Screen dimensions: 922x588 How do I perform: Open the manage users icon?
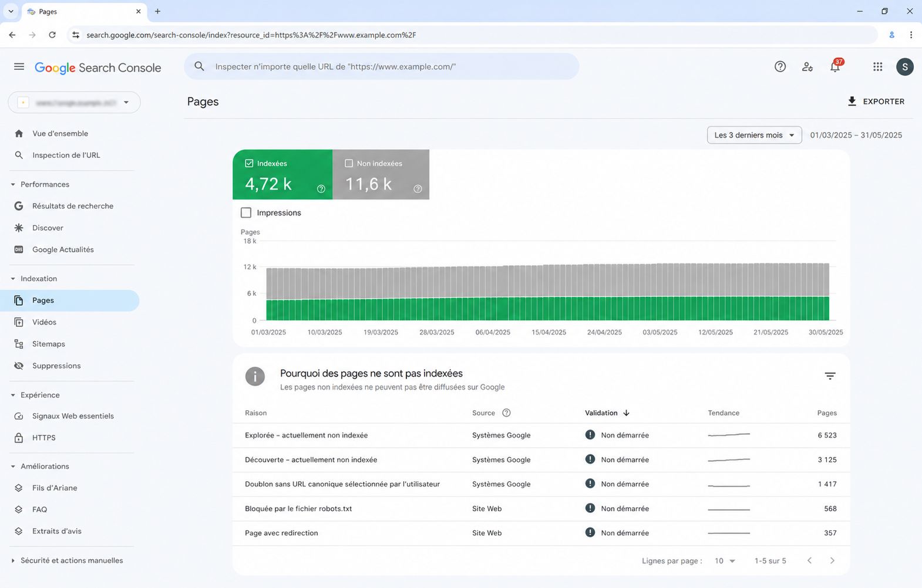(807, 67)
